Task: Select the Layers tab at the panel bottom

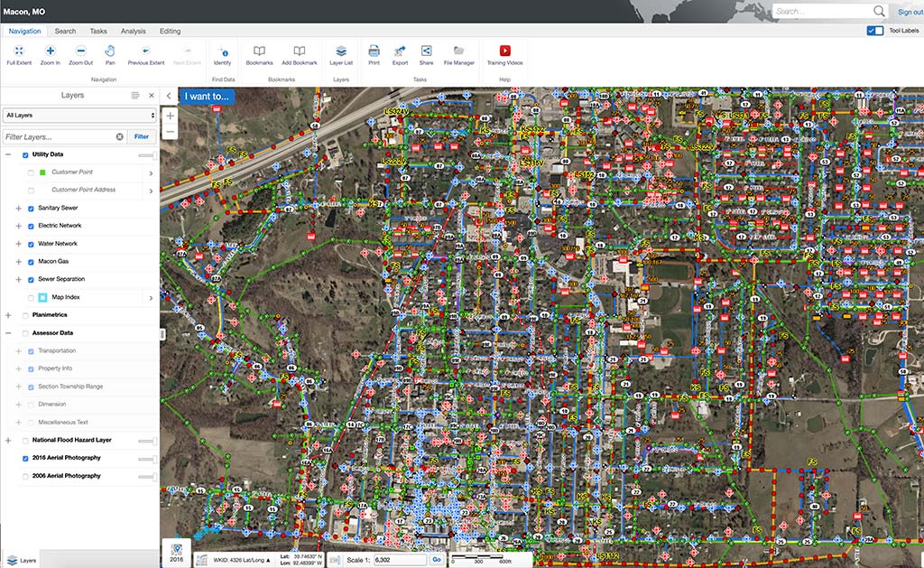Action: pos(22,561)
